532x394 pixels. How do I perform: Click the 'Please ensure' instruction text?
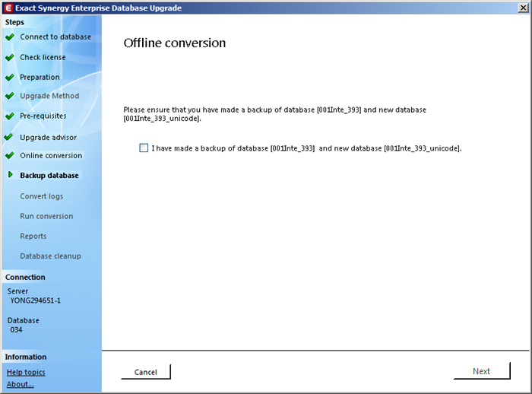click(x=275, y=114)
